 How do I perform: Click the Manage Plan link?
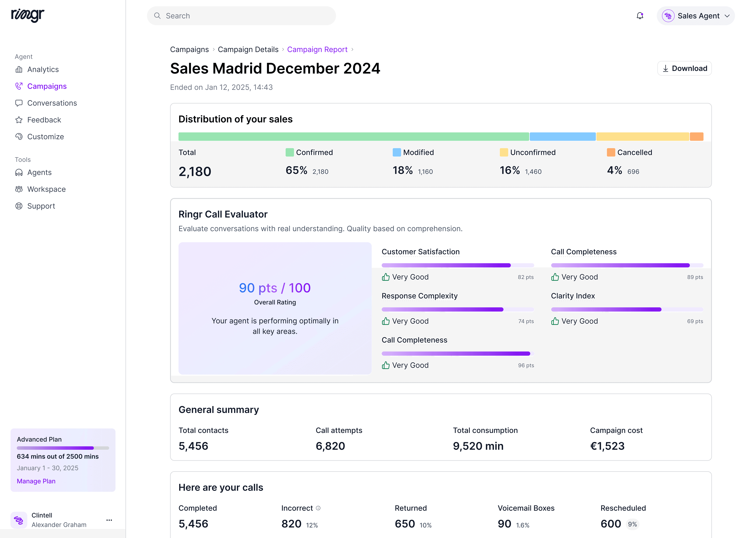[36, 481]
